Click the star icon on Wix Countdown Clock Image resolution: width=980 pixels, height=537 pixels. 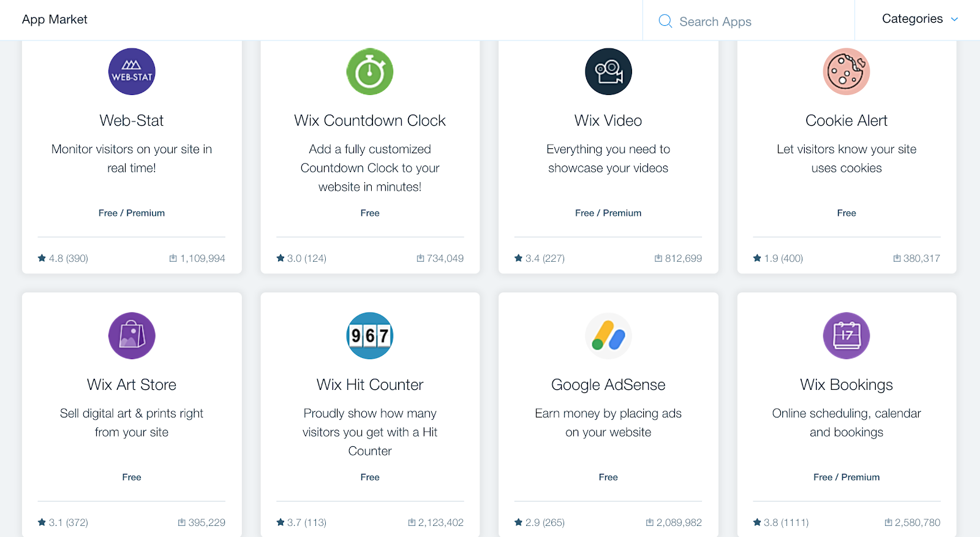click(x=281, y=258)
